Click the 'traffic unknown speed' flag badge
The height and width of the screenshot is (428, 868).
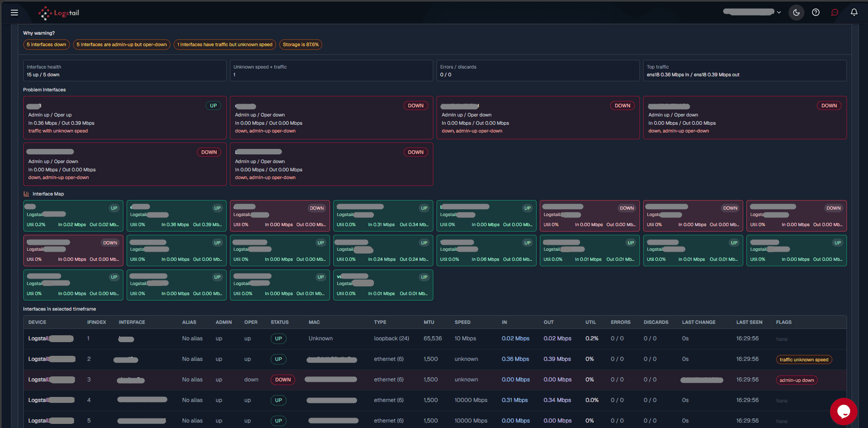click(804, 360)
